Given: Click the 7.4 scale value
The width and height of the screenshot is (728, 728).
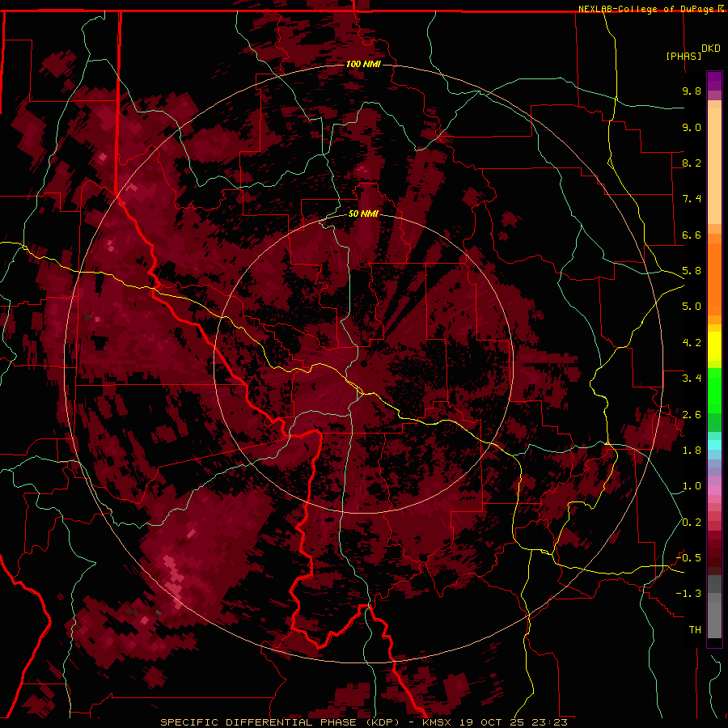Looking at the screenshot, I should pyautogui.click(x=692, y=199).
